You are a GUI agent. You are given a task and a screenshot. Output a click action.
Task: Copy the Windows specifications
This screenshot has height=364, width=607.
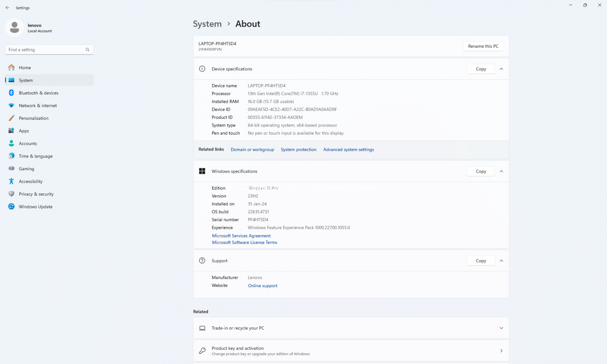point(481,171)
